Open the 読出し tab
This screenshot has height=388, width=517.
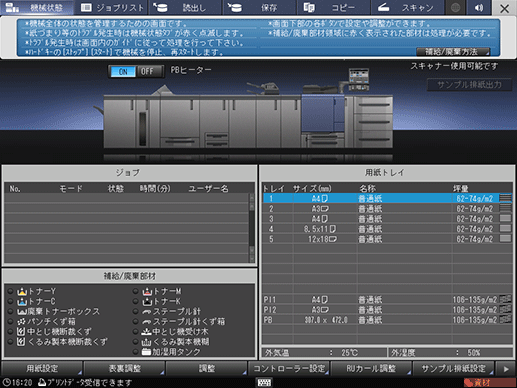coord(185,7)
